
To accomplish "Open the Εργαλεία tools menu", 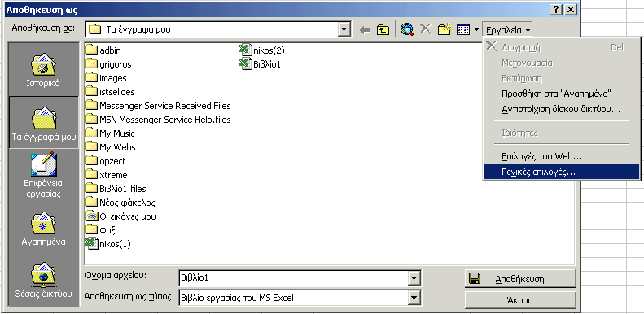I will click(x=508, y=30).
